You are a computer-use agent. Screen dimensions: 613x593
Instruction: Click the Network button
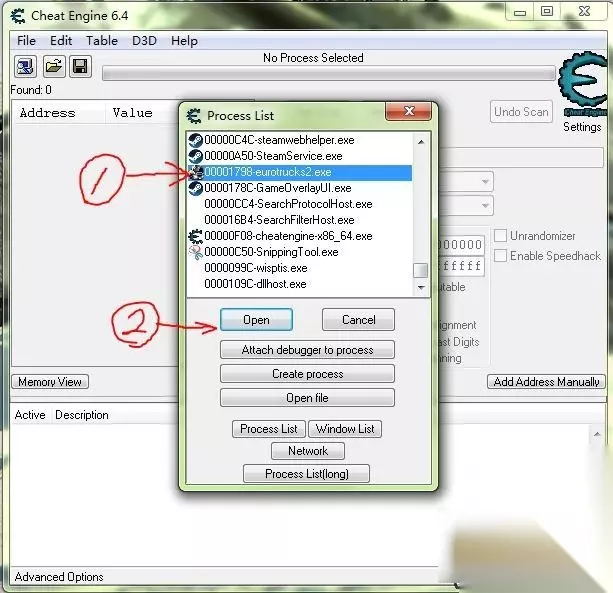(308, 451)
